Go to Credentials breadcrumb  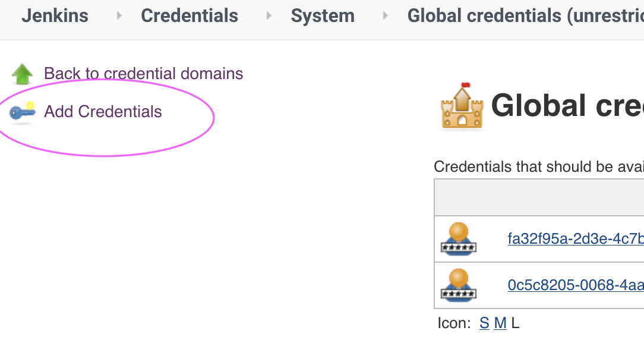190,15
